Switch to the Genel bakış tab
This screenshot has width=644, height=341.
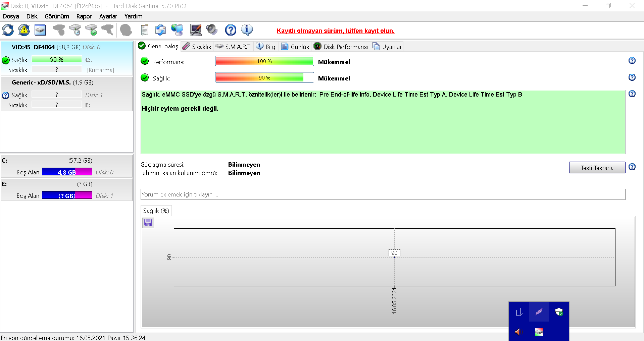pyautogui.click(x=158, y=46)
